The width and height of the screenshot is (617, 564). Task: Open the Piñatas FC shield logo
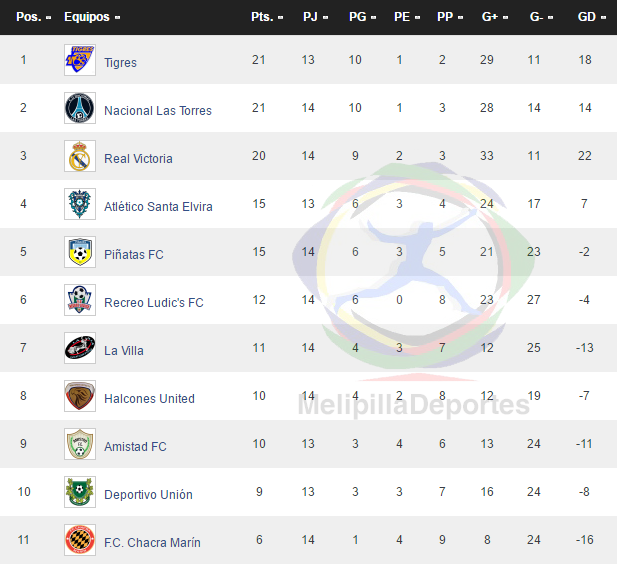coord(80,252)
